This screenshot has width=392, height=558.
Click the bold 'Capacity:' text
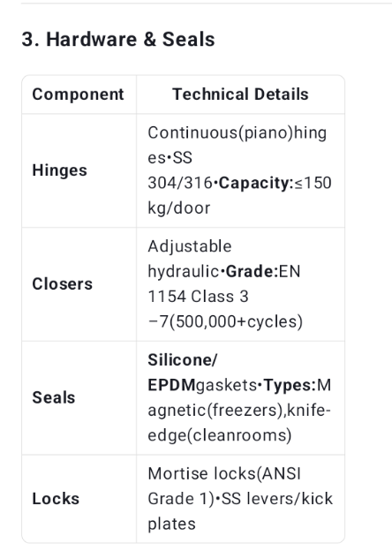256,183
